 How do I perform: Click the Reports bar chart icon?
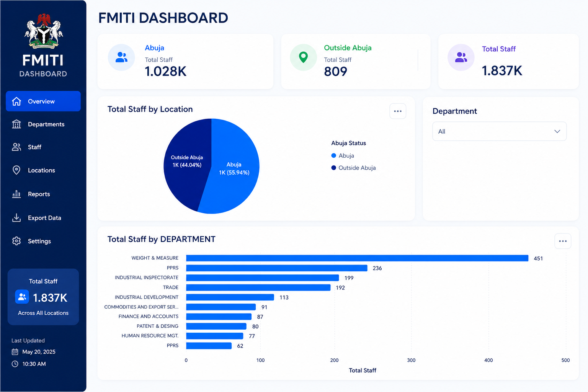pos(16,194)
